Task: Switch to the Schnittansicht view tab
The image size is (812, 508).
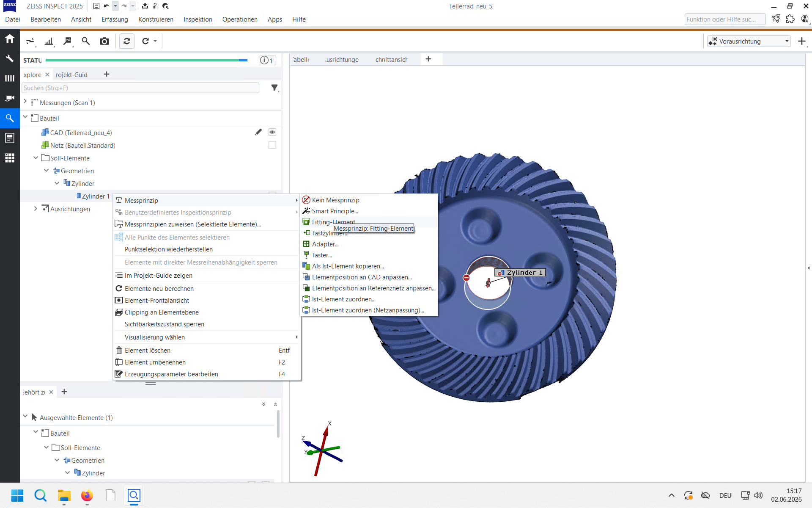Action: pyautogui.click(x=391, y=60)
